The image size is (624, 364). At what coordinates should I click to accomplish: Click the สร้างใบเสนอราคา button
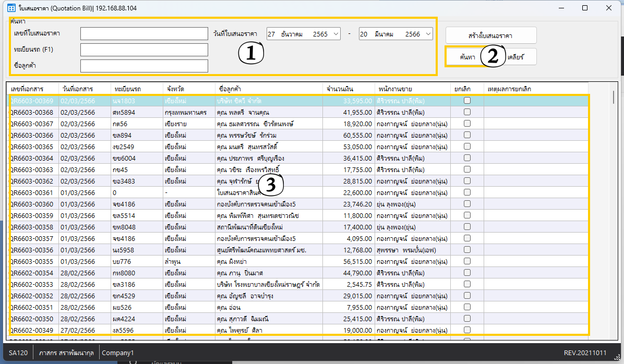click(490, 35)
